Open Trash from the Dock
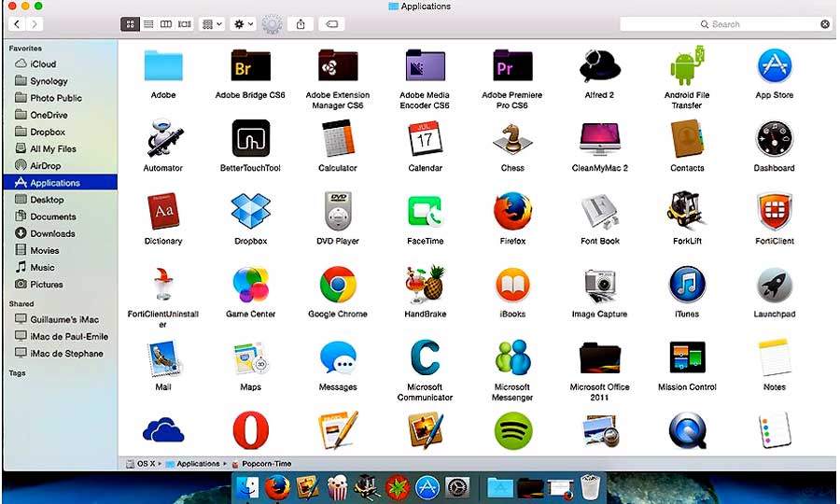The image size is (840, 504). pyautogui.click(x=589, y=487)
